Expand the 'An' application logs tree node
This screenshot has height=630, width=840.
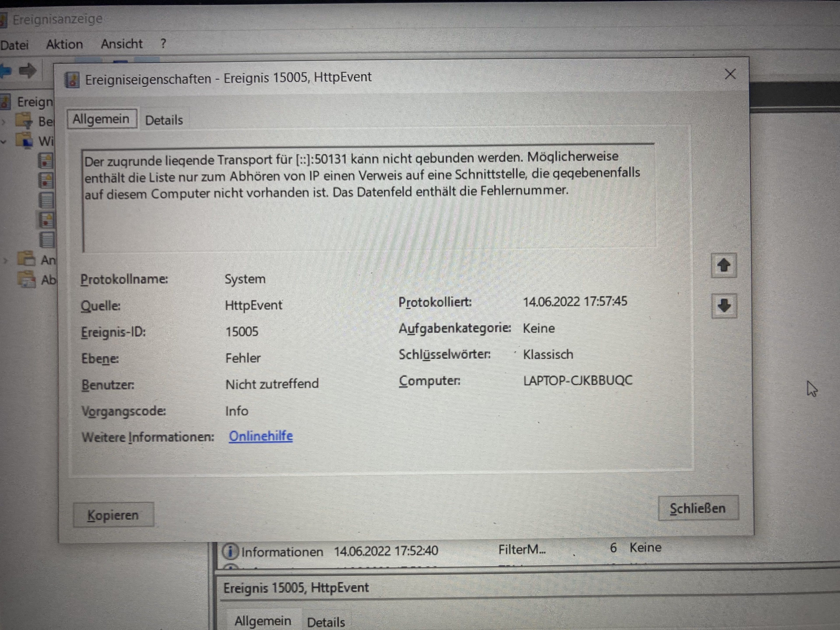click(x=5, y=261)
